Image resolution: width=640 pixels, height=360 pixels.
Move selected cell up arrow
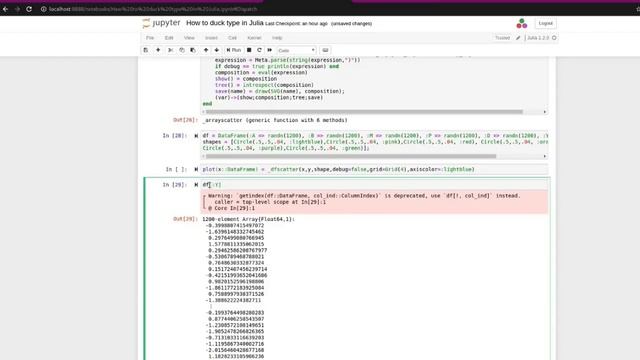206,50
